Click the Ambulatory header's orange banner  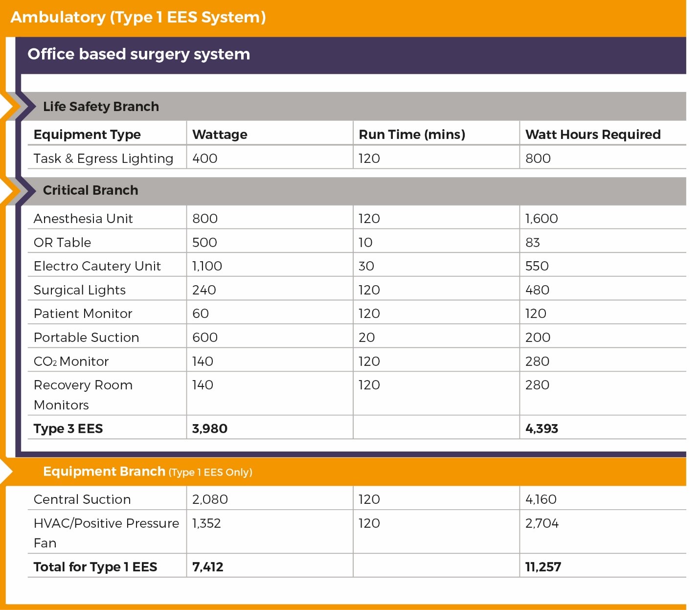[x=138, y=18]
